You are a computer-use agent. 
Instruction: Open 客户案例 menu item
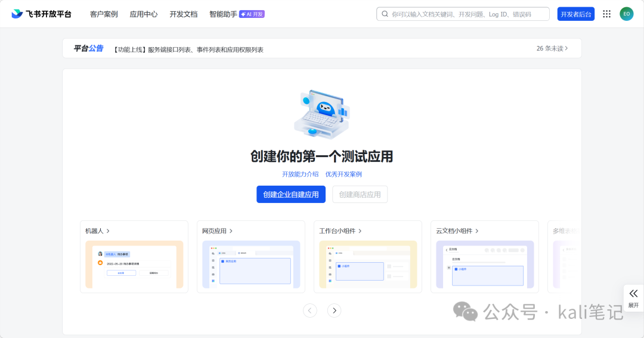pyautogui.click(x=104, y=14)
